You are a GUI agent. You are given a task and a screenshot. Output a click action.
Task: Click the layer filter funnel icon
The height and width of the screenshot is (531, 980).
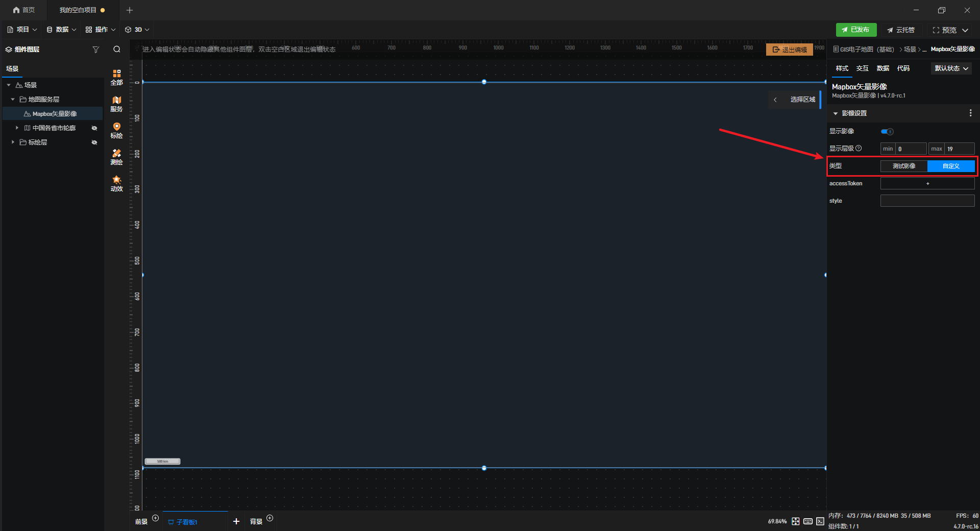[95, 50]
